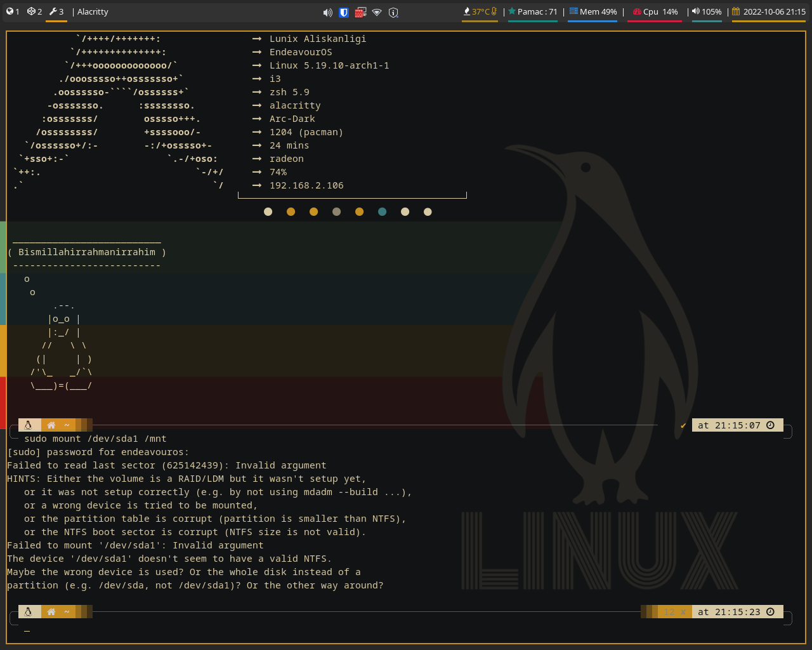Open the Pamac updates star icon

click(512, 11)
